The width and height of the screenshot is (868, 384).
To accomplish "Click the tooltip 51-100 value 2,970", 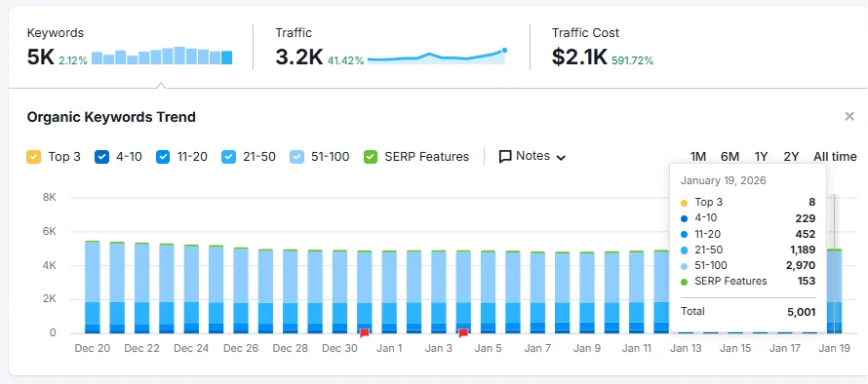I will point(802,266).
